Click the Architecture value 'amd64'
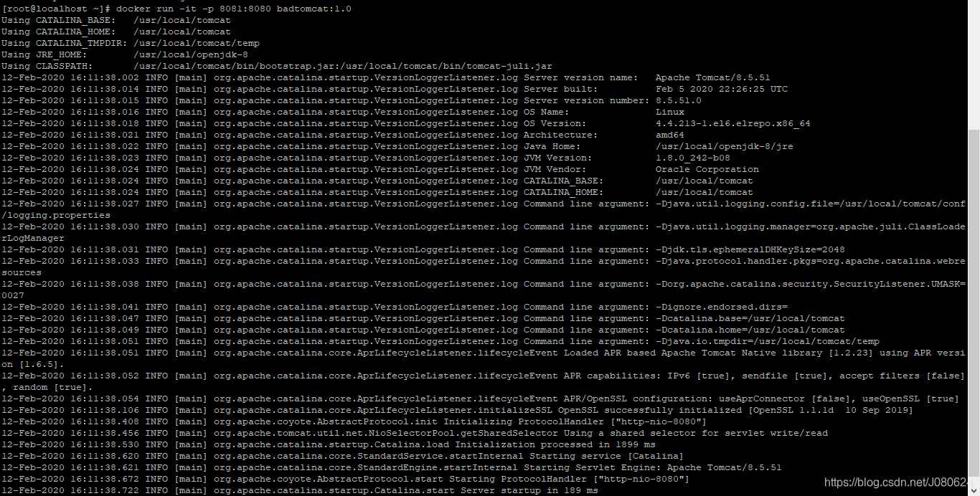980x496 pixels. click(x=670, y=135)
